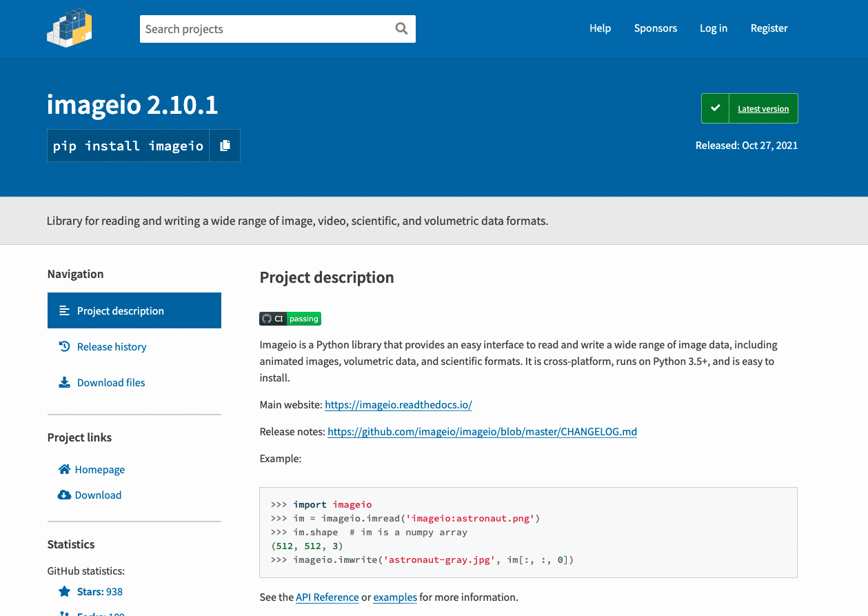Image resolution: width=868 pixels, height=616 pixels.
Task: Click the star icon next to Stars
Action: [64, 591]
